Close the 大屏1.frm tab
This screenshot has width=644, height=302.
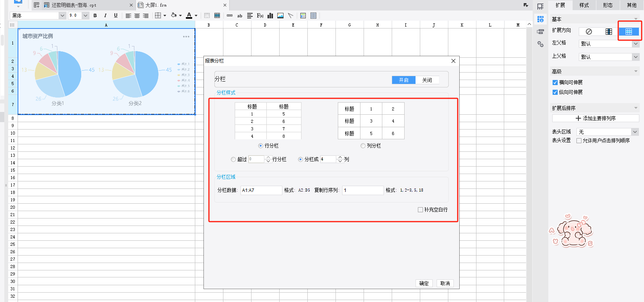click(225, 5)
